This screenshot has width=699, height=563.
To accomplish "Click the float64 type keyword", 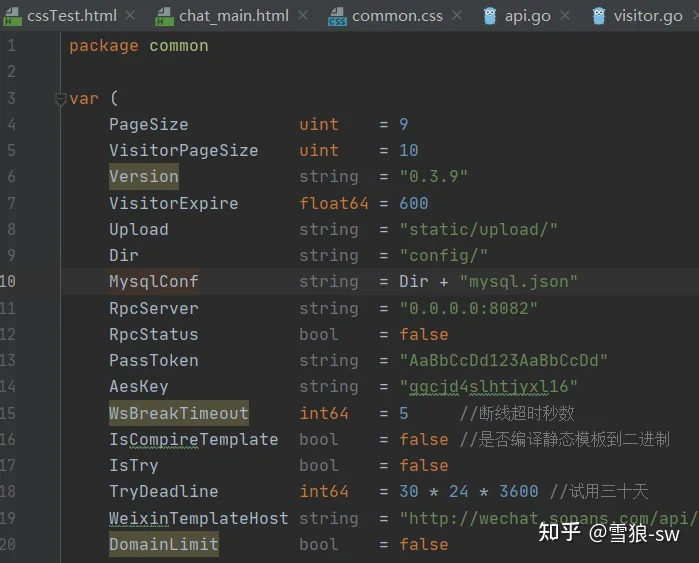I will 333,203.
